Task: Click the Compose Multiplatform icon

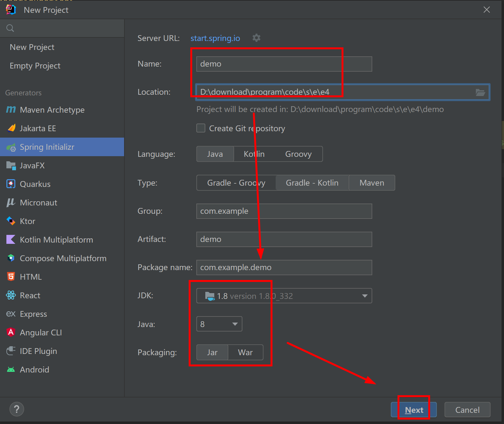Action: (x=11, y=258)
